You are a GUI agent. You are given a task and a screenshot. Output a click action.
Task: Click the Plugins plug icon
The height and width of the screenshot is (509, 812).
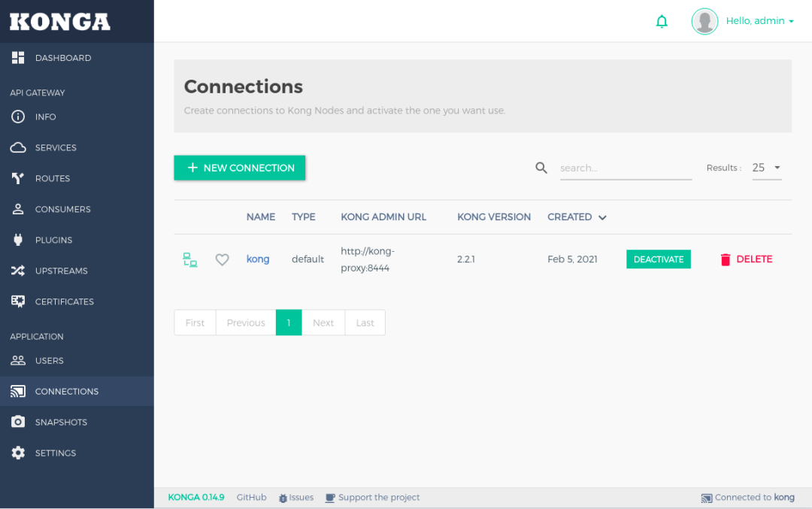pos(18,240)
